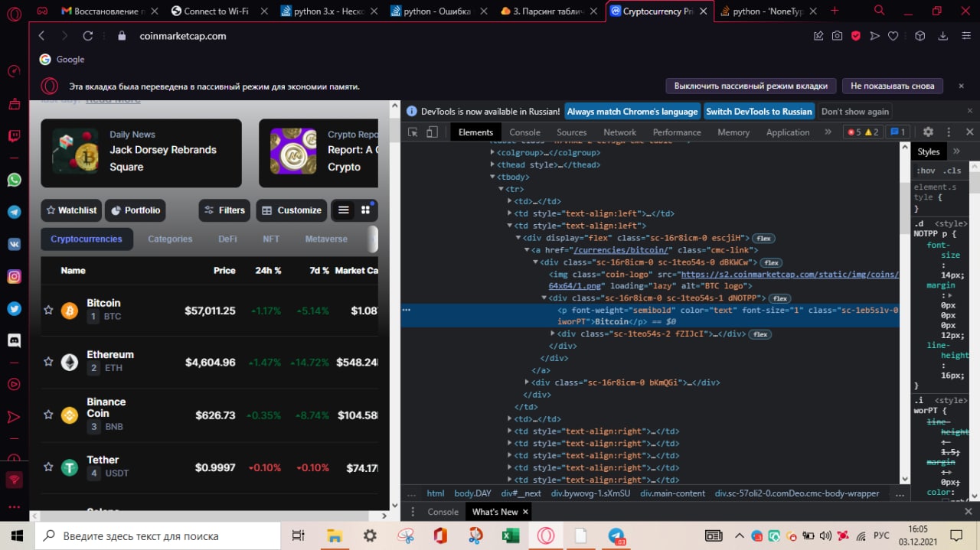Viewport: 980px width, 550px height.
Task: Click the Daily News card thumbnail
Action: (75, 151)
